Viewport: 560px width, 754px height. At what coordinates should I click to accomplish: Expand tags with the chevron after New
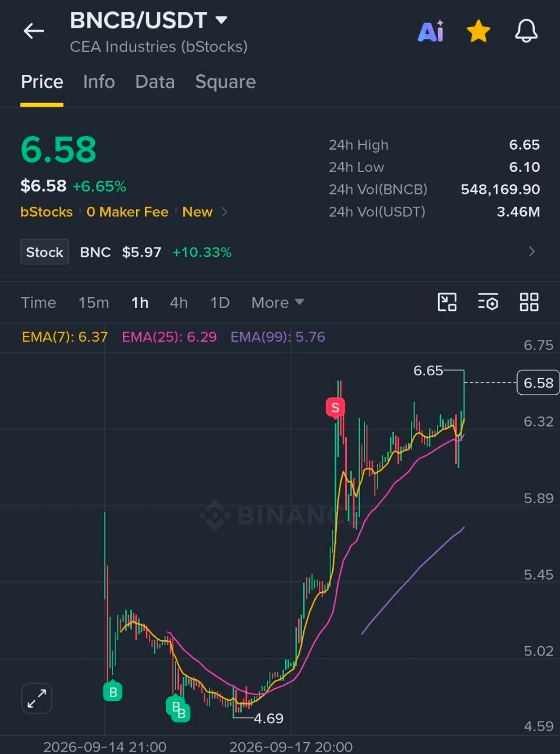pyautogui.click(x=224, y=212)
